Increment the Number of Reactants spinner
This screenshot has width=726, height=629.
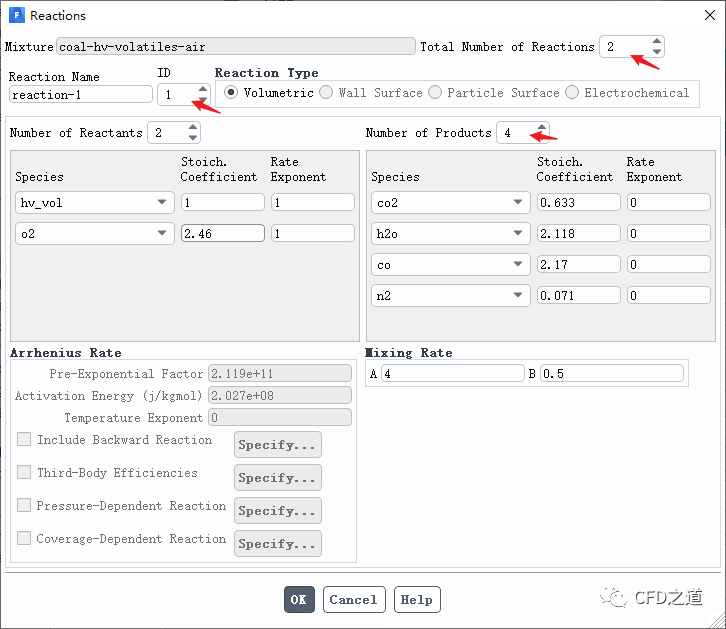click(192, 127)
